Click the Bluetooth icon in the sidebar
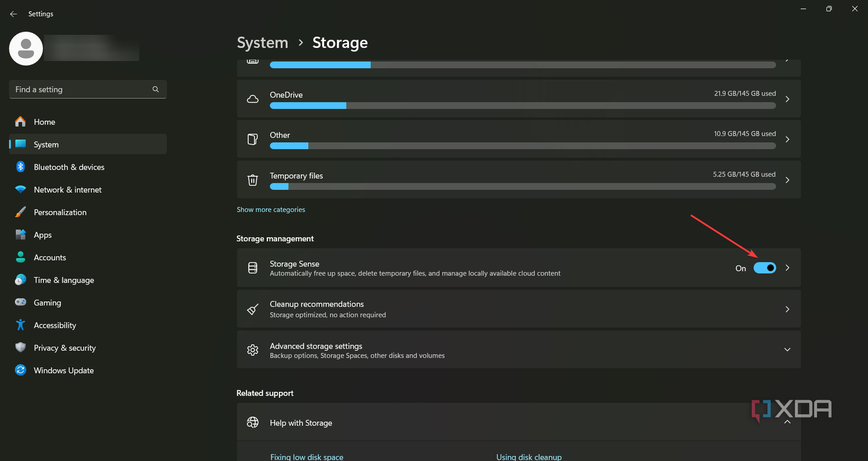Screen dimensions: 868x461 20,167
